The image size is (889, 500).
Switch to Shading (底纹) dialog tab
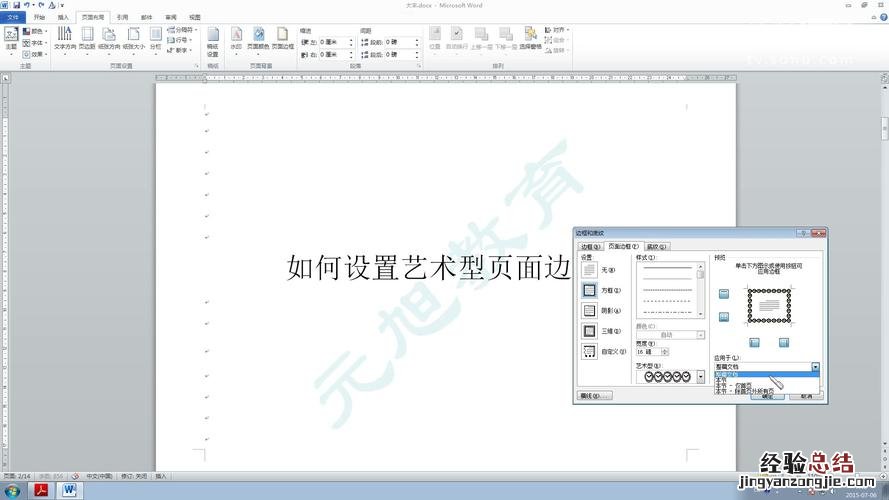(657, 247)
